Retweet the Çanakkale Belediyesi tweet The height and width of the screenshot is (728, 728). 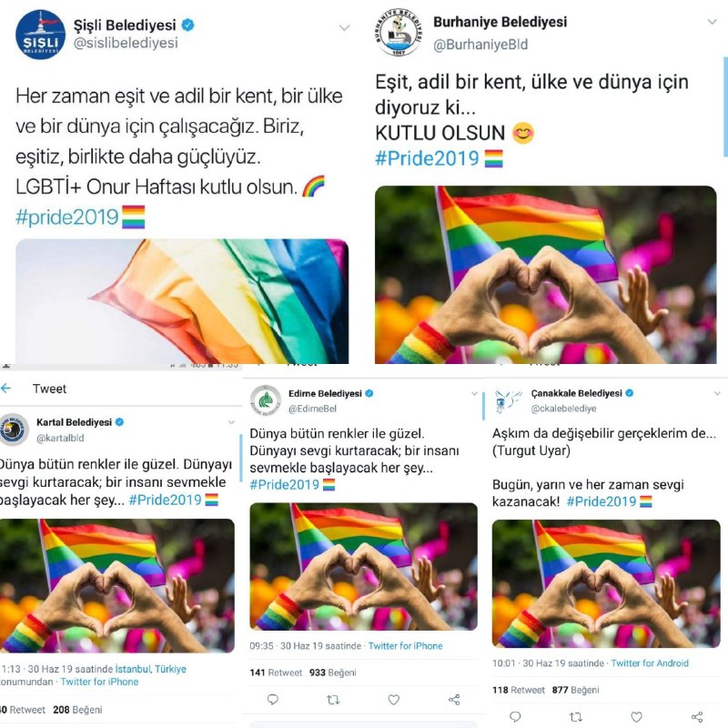click(576, 717)
